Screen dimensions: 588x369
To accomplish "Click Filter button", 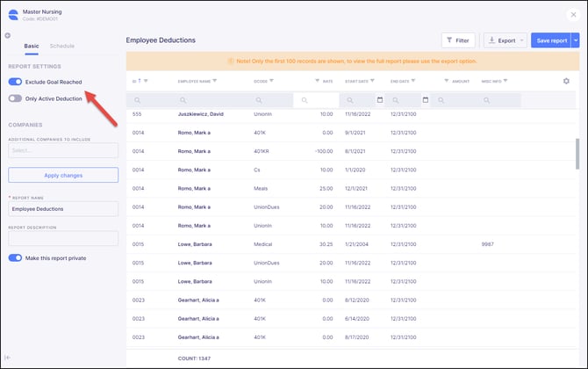I will [458, 40].
